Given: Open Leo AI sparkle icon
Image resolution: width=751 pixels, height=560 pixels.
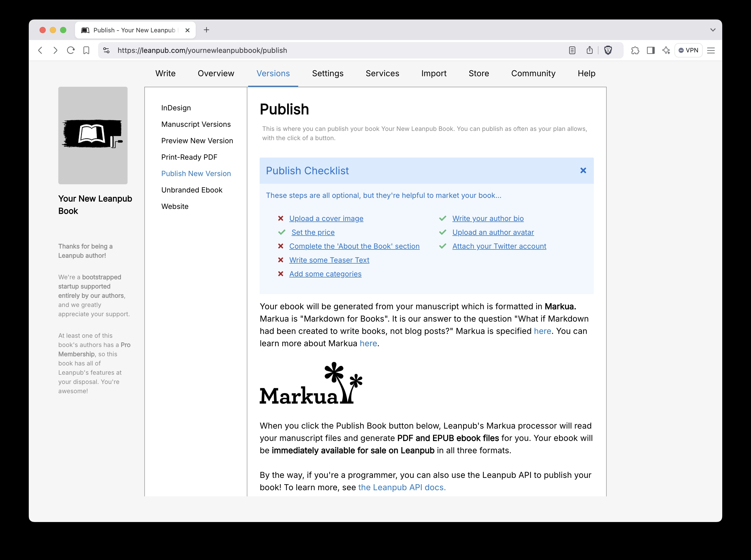Looking at the screenshot, I should tap(666, 51).
